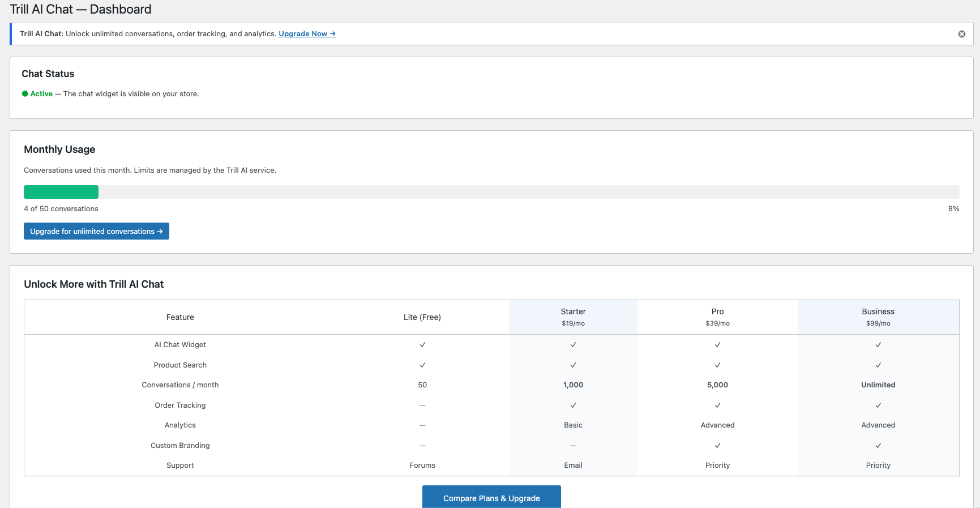Click Advanced analytics cell under Business
980x508 pixels.
pos(878,425)
